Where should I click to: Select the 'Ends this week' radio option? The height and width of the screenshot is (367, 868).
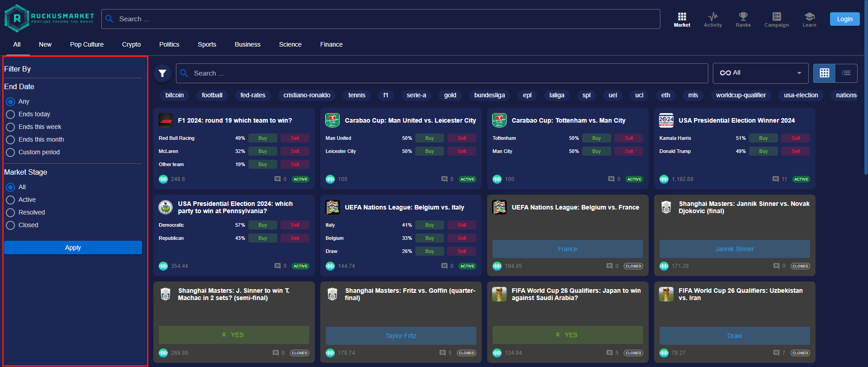click(x=10, y=127)
